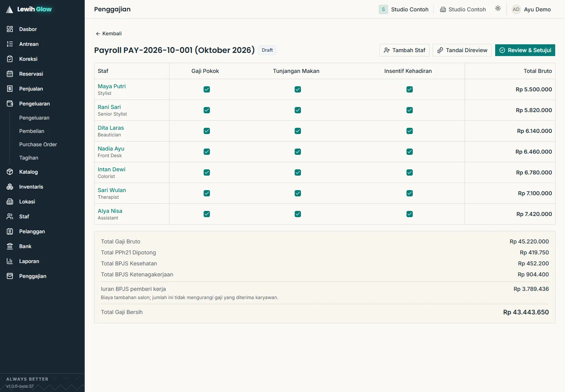Open Tagihan submenu item
Screen dimensions: 565x392
click(29, 158)
